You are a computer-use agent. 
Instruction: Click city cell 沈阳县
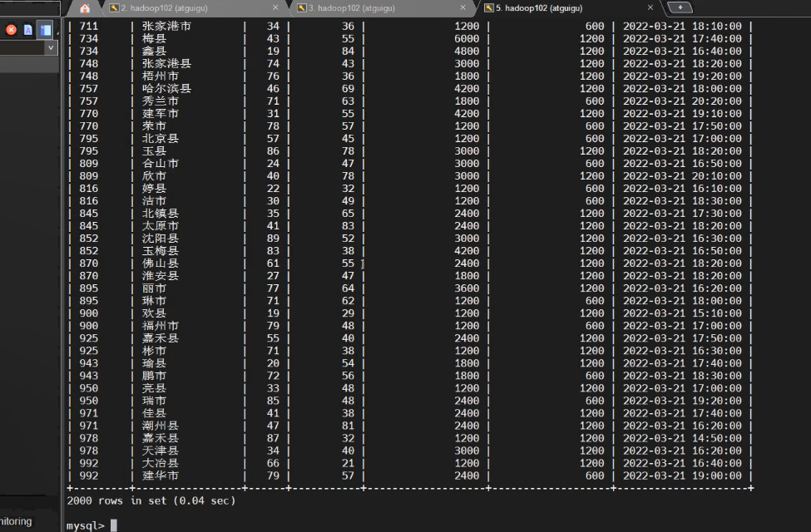161,239
